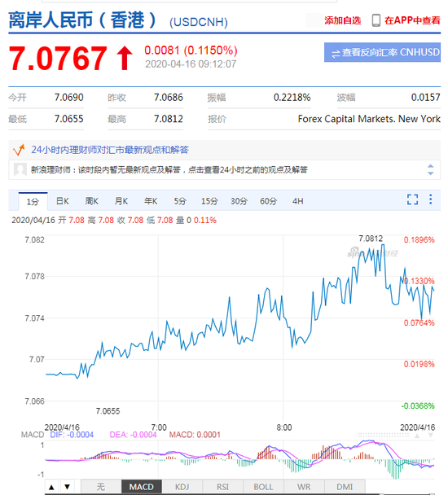Switch to the 日K chart tab

(62, 201)
